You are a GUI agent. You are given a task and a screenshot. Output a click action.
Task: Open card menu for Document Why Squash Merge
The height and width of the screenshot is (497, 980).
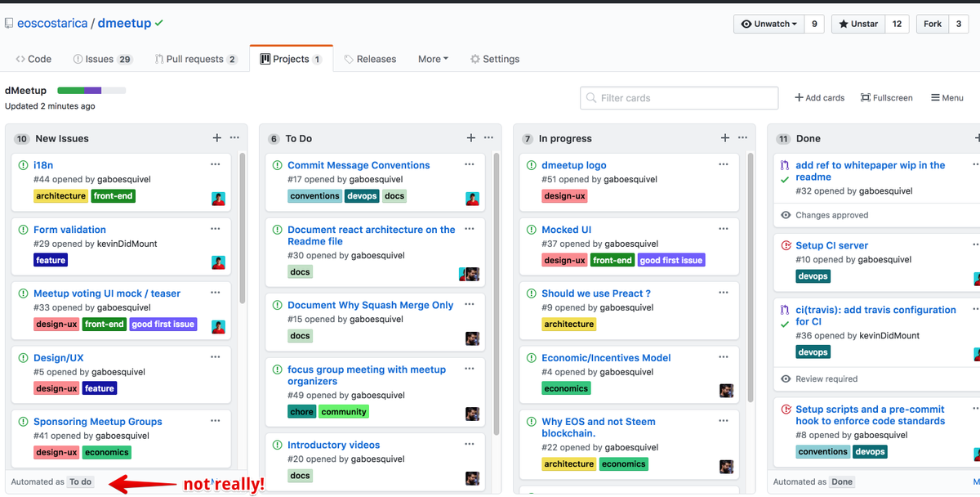click(x=470, y=304)
